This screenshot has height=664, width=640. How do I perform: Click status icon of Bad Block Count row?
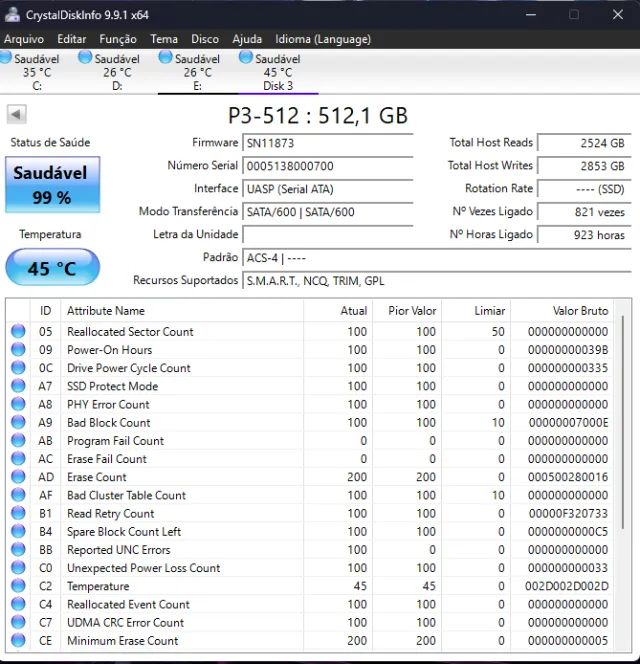pos(18,422)
